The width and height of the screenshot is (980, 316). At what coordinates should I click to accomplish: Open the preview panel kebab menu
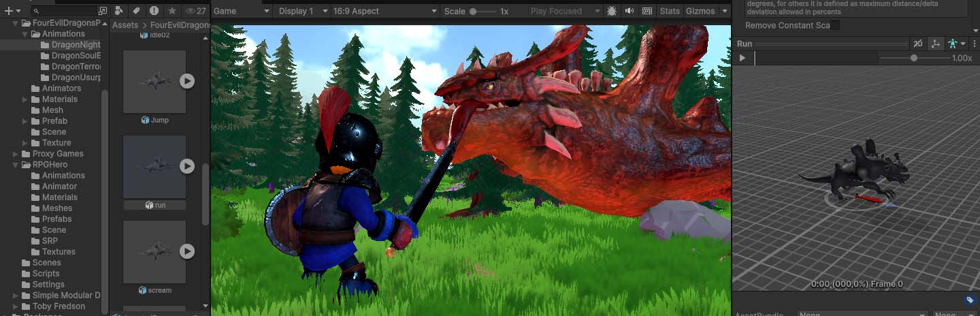[x=974, y=44]
